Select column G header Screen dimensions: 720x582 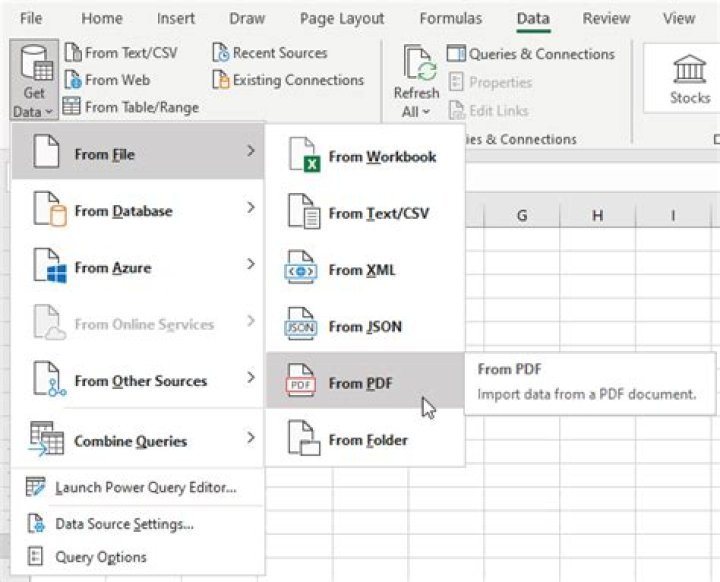pos(522,215)
